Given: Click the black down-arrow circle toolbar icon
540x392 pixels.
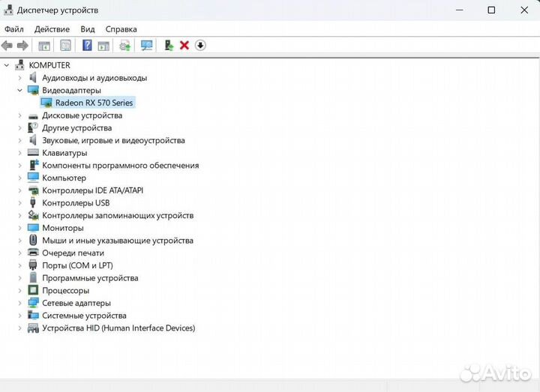Looking at the screenshot, I should pyautogui.click(x=200, y=46).
